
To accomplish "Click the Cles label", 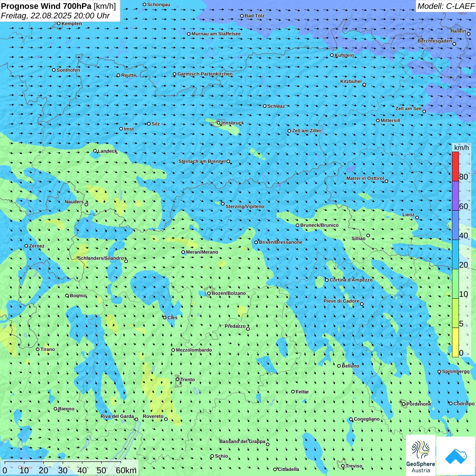I will (x=172, y=318).
